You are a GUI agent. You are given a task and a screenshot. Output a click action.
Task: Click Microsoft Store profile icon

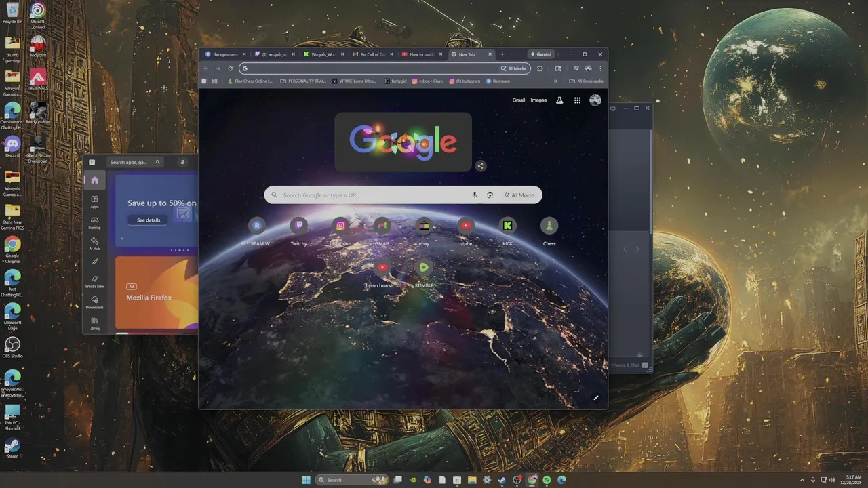click(182, 162)
